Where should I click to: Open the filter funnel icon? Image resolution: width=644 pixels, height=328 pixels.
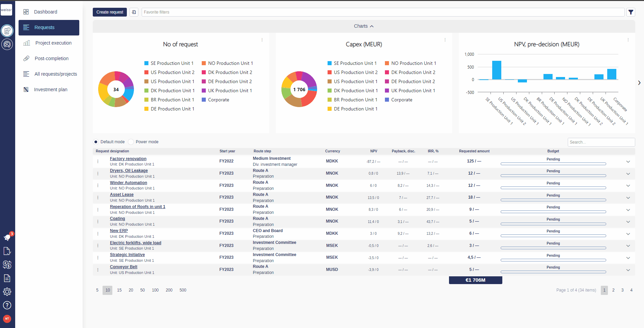click(631, 12)
